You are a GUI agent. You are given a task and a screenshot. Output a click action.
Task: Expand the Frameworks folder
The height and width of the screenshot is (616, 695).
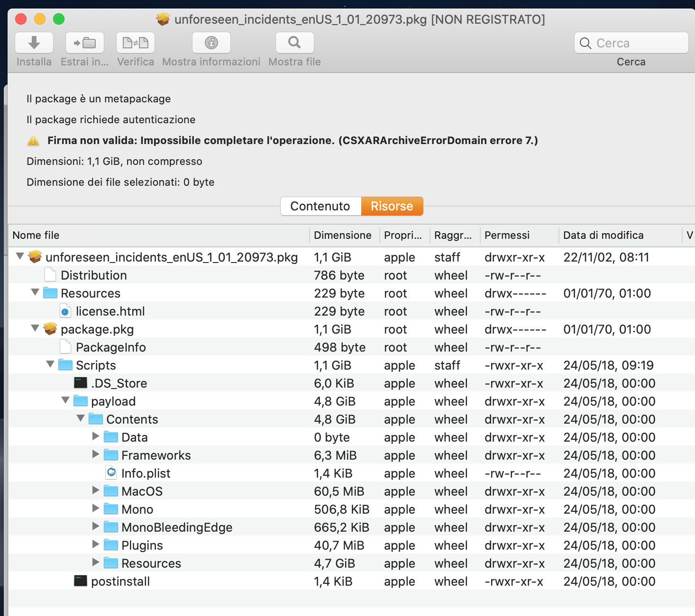coord(96,454)
